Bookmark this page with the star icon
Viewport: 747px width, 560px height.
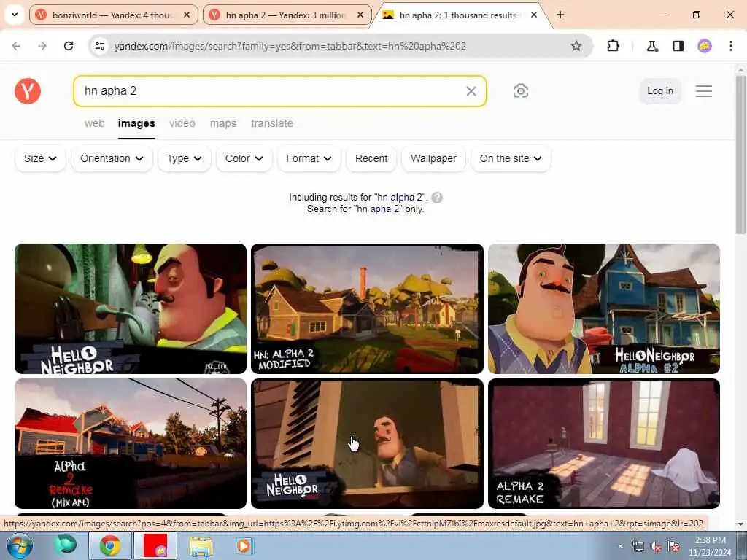coord(576,46)
